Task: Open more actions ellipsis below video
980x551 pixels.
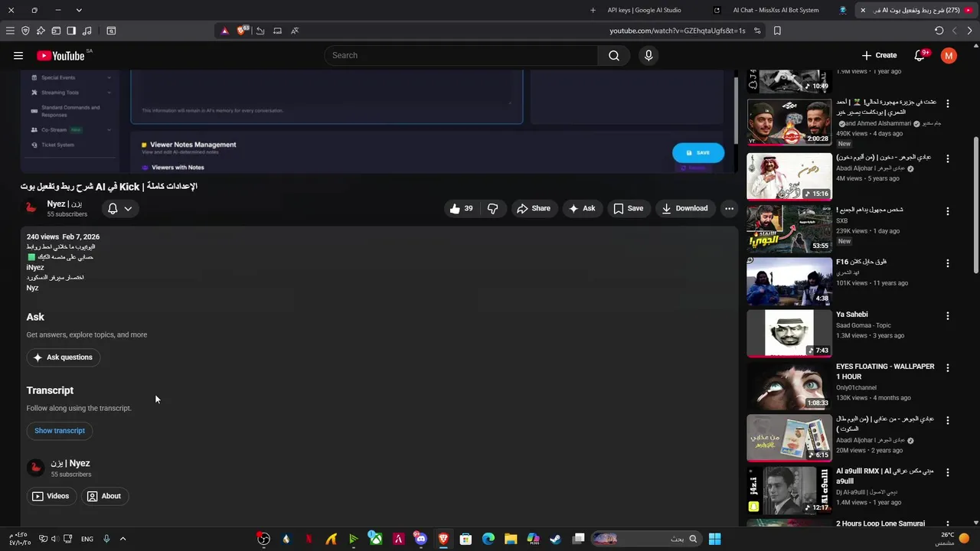Action: point(729,208)
